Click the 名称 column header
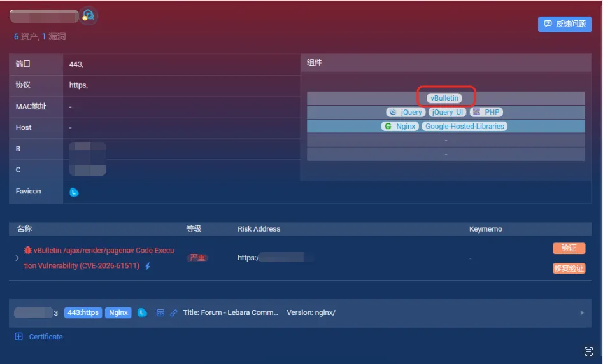Screen dimensions: 603x364 coord(24,228)
